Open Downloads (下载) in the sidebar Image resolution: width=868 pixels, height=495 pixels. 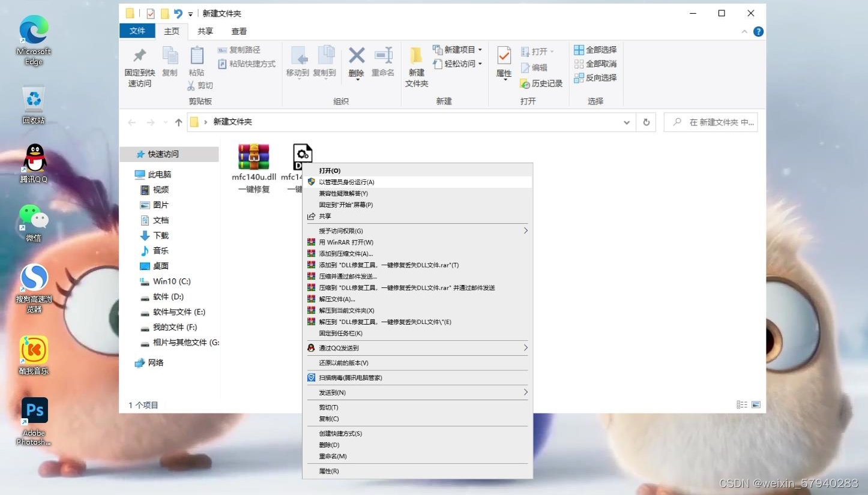(154, 236)
